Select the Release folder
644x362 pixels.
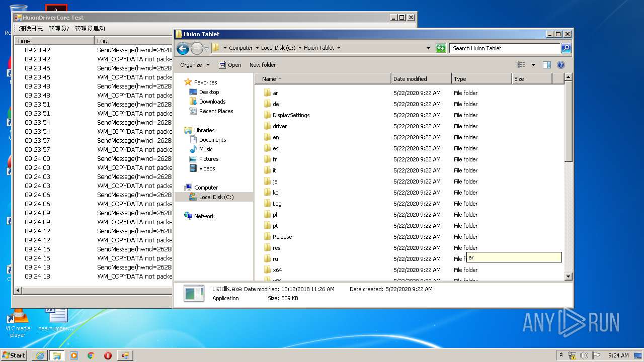282,237
